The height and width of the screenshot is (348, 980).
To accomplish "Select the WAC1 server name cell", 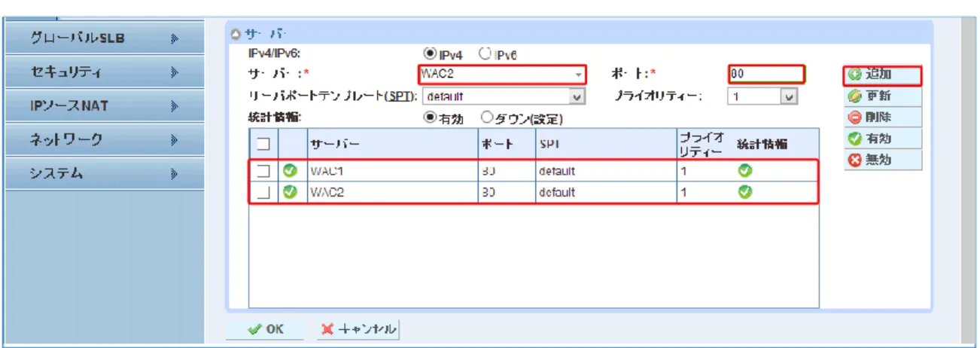I will coord(391,171).
